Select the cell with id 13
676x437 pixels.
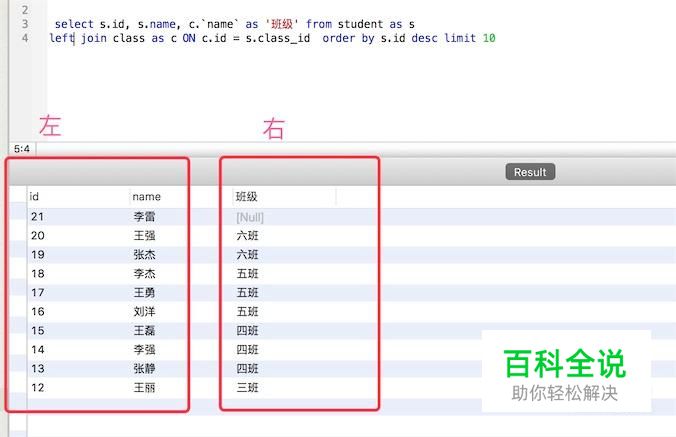click(x=38, y=368)
